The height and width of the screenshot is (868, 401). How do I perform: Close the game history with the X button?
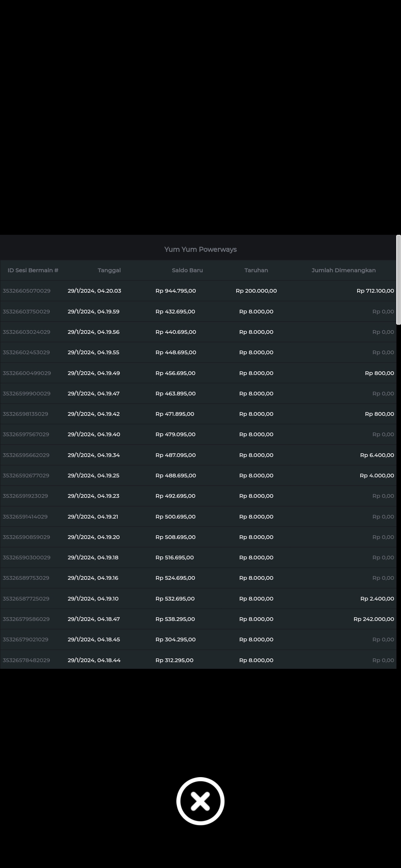coord(200,801)
